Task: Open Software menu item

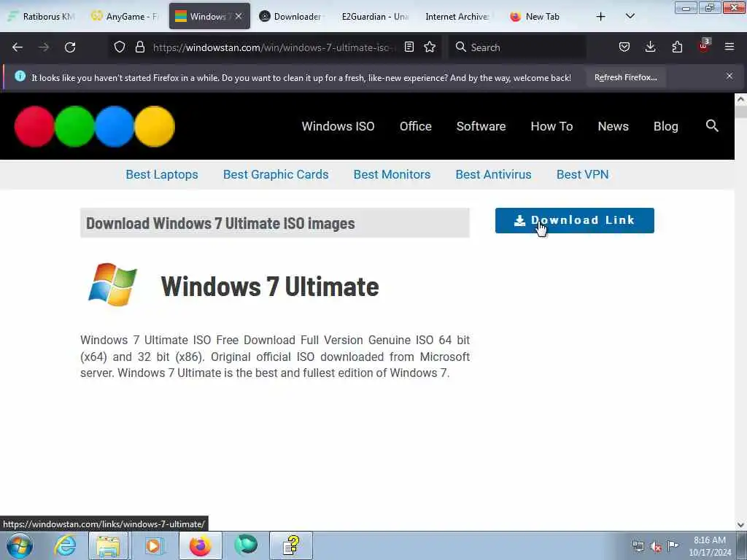Action: tap(481, 126)
